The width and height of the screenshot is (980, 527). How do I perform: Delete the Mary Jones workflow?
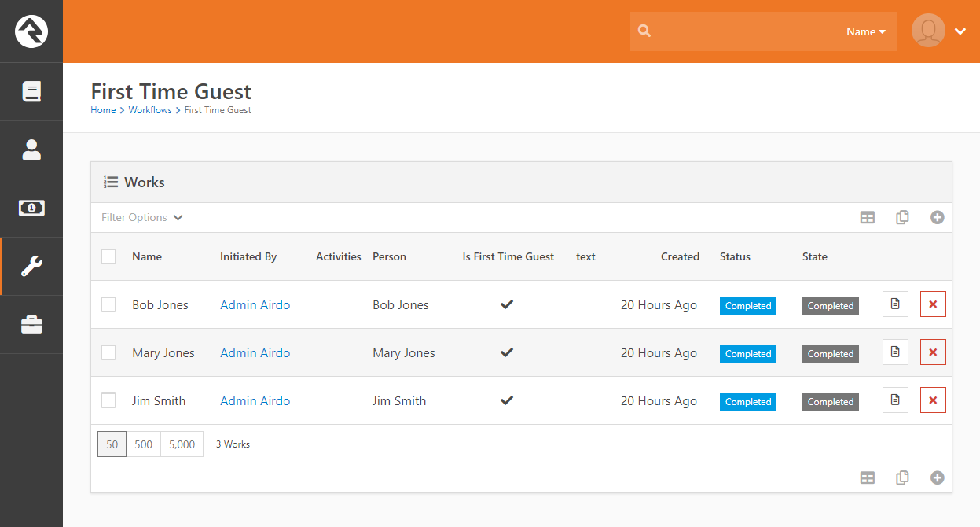933,352
